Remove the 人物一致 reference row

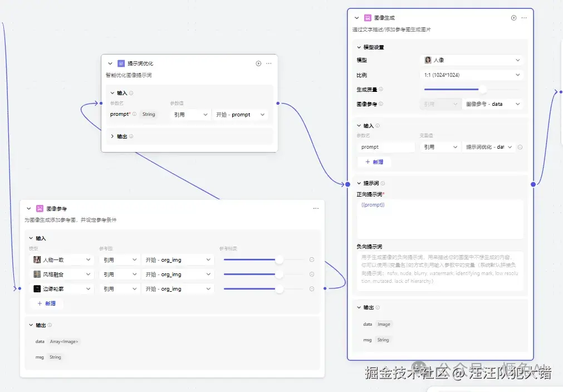[x=312, y=259]
